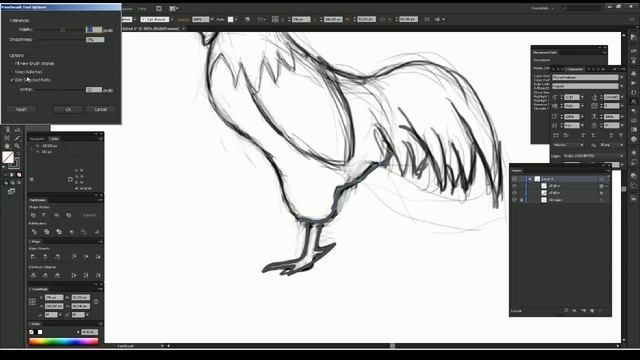Select the Hand tool in the Tools panel

click(7, 146)
